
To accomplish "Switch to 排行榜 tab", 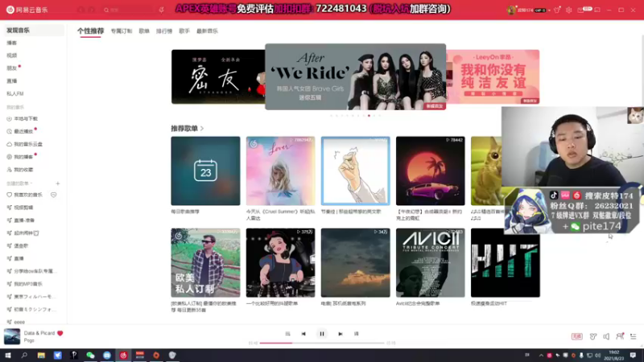I will 164,31.
